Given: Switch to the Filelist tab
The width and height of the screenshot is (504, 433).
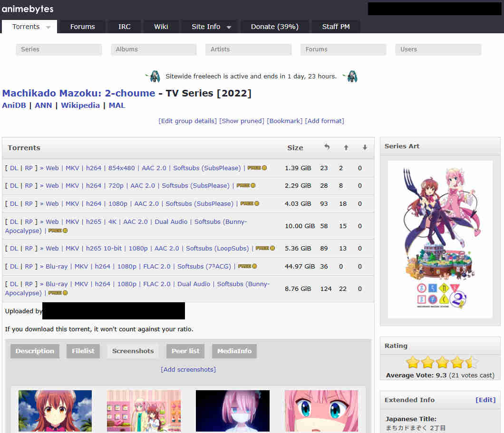Looking at the screenshot, I should (83, 351).
